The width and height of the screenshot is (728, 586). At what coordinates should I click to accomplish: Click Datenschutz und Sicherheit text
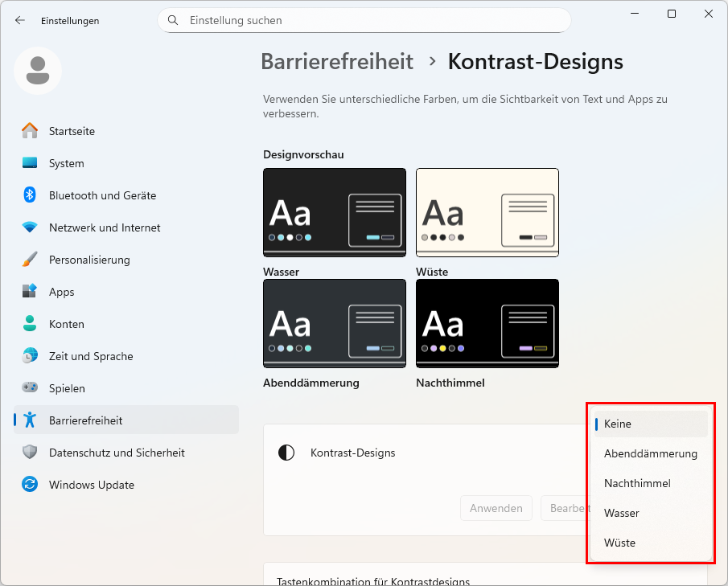(x=117, y=453)
